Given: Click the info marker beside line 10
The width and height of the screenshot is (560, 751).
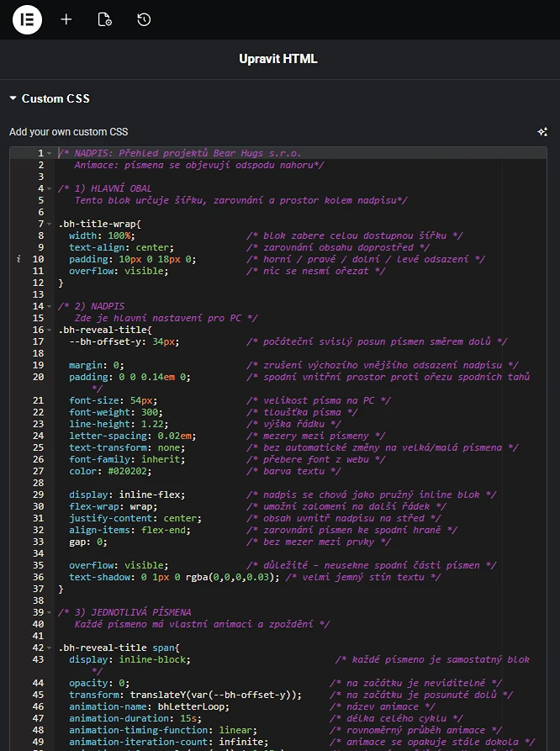Looking at the screenshot, I should [18, 260].
